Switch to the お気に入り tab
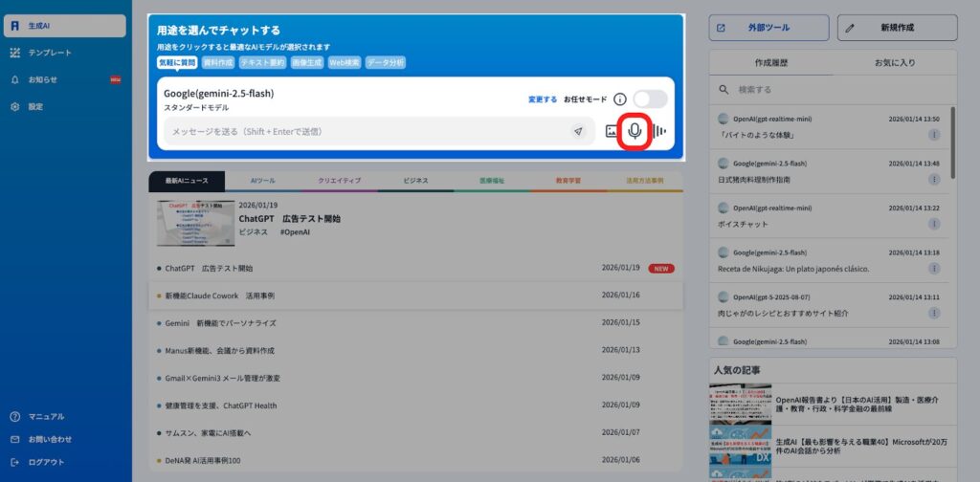The width and height of the screenshot is (980, 482). click(x=895, y=62)
